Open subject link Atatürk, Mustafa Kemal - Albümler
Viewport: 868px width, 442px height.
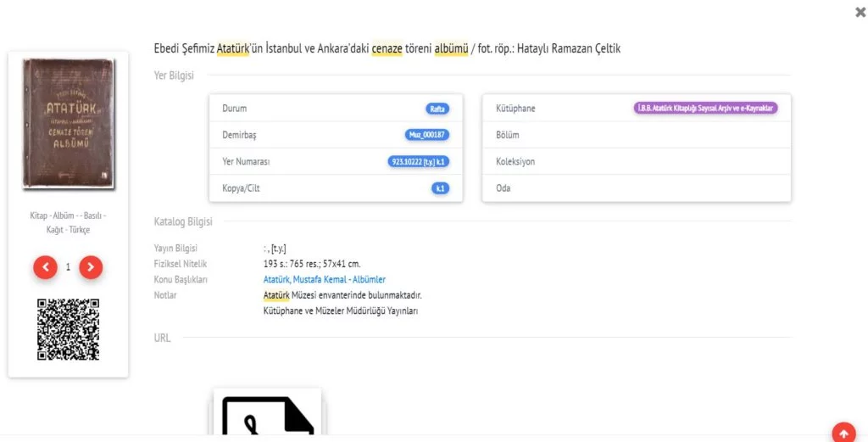click(325, 279)
